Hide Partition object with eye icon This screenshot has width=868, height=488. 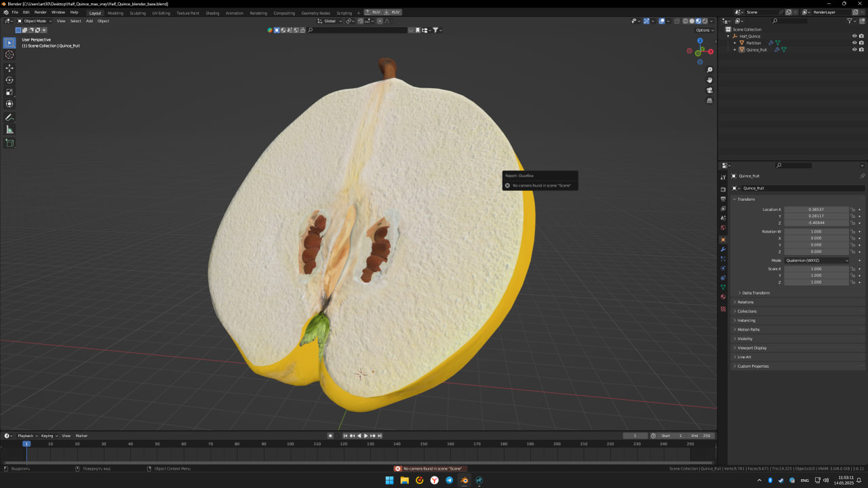tap(854, 43)
